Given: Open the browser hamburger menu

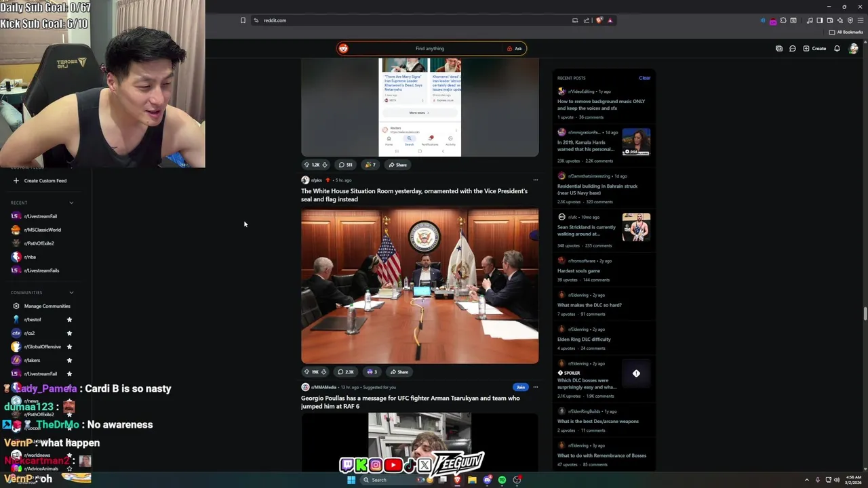Looking at the screenshot, I should coord(860,20).
